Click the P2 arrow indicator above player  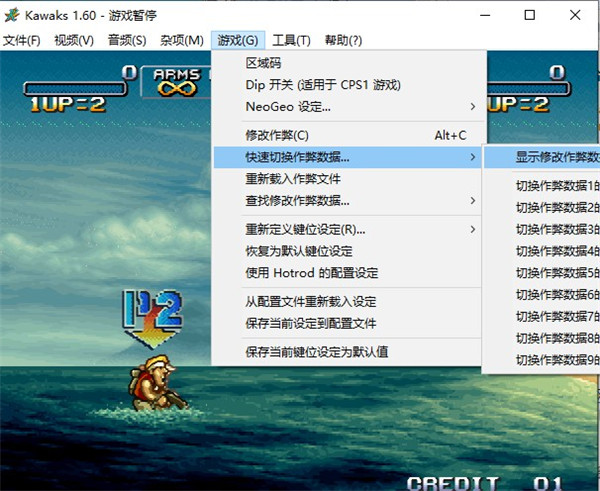pos(153,319)
